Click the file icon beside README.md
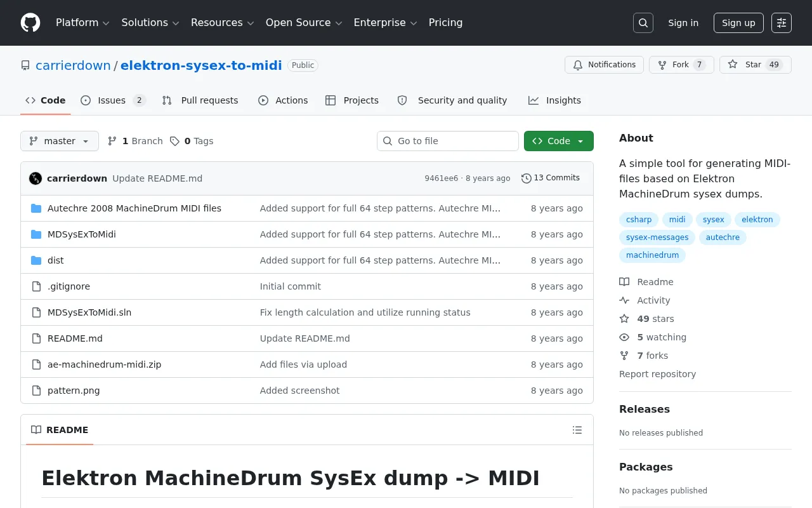The image size is (812, 508). click(36, 338)
